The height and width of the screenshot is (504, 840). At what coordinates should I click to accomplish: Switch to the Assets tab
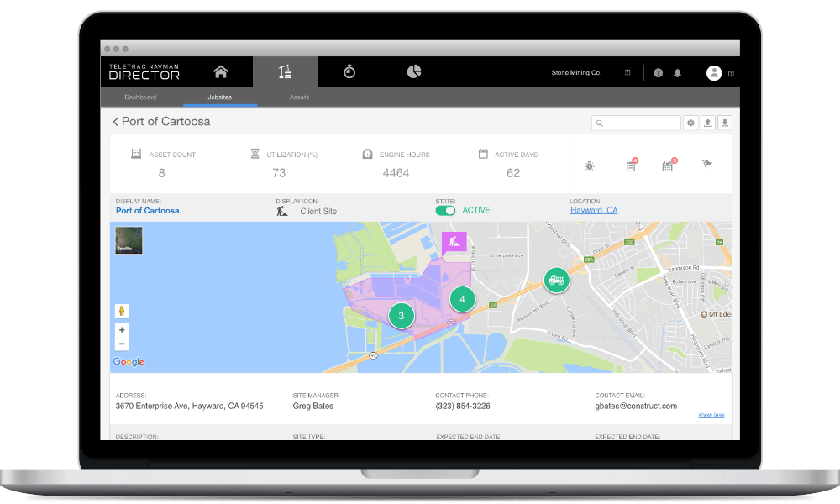pyautogui.click(x=297, y=97)
